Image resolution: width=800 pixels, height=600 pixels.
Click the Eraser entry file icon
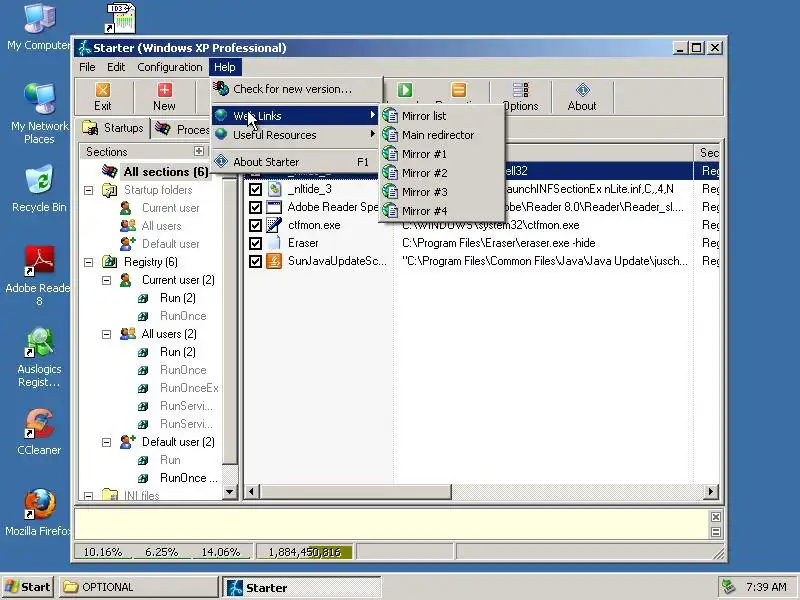pos(274,243)
